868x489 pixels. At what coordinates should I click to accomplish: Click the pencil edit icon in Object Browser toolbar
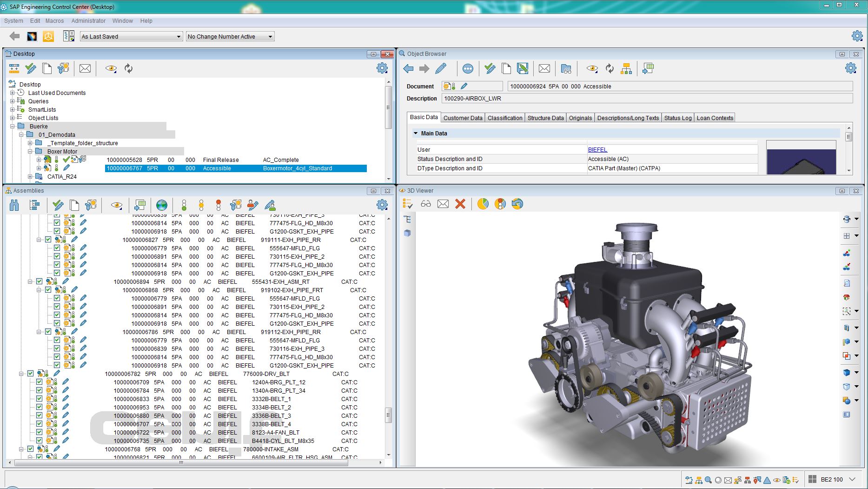[440, 69]
